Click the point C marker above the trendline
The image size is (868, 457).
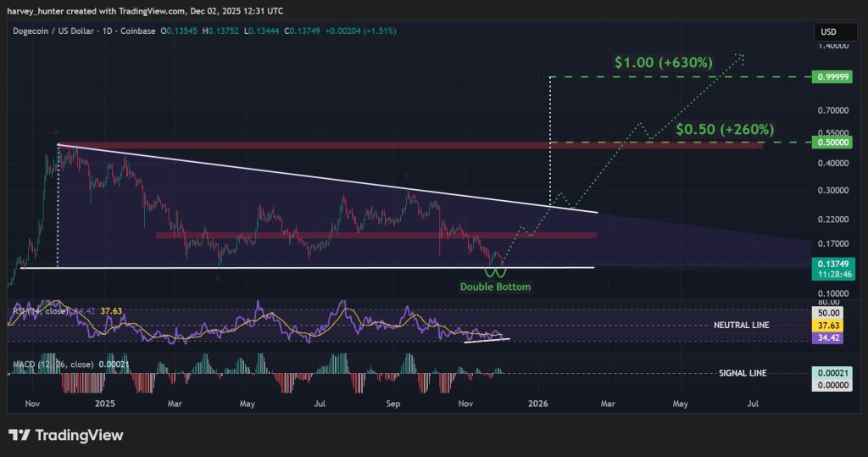(407, 177)
